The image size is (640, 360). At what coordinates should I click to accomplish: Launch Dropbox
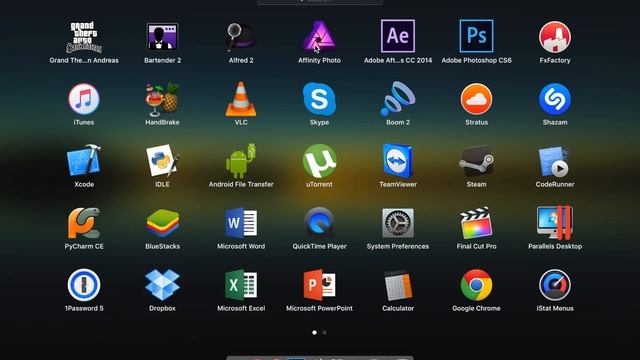[162, 285]
